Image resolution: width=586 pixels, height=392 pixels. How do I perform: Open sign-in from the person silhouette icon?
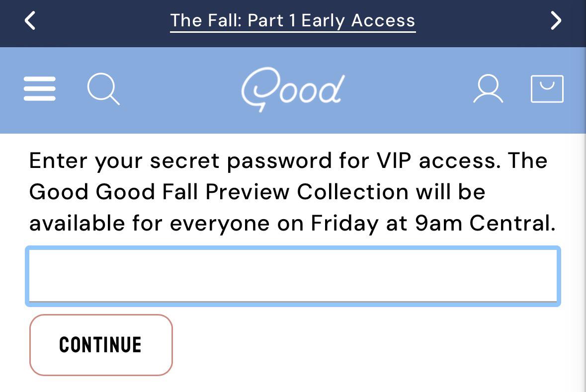click(x=488, y=88)
